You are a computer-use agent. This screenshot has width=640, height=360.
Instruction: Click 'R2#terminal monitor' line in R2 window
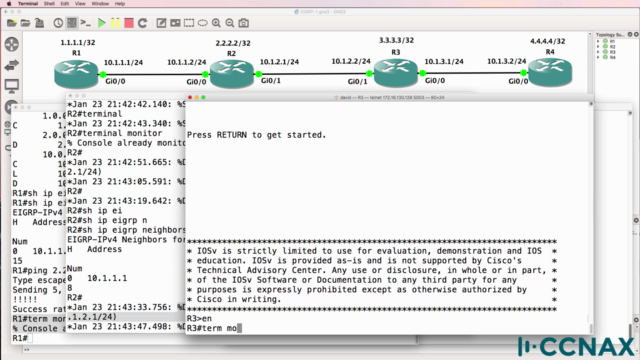point(114,133)
